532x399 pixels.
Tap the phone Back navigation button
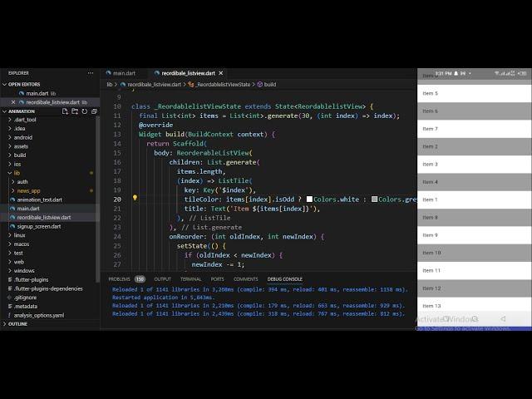pos(503,318)
